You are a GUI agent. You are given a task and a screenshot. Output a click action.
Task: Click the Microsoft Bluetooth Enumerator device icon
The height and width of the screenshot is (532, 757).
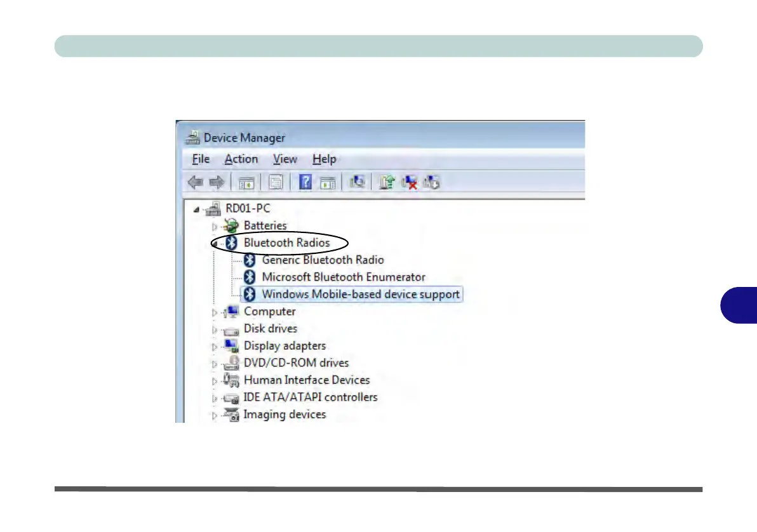(250, 277)
